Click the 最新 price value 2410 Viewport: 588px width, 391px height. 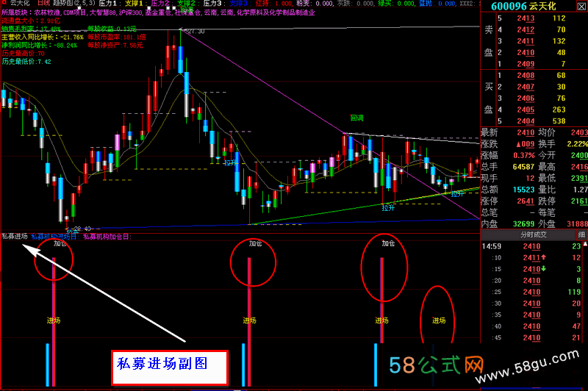[526, 133]
